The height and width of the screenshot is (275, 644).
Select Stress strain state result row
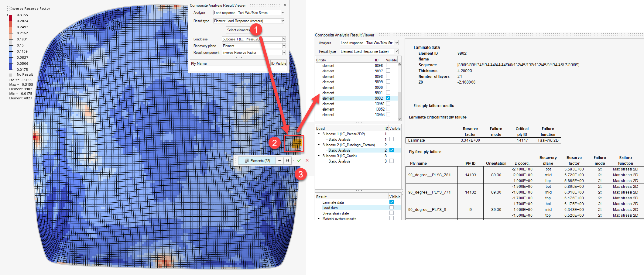coord(336,213)
